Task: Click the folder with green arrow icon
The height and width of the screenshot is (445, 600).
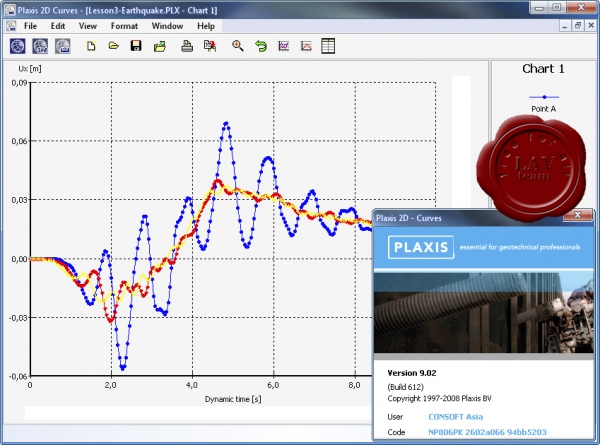Action: [x=160, y=46]
